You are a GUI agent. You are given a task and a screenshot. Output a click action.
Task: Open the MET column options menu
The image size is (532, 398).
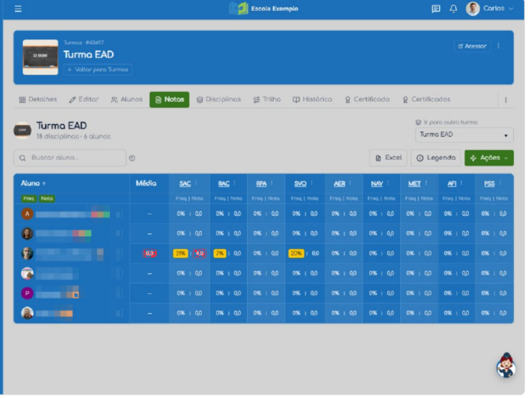pos(426,184)
